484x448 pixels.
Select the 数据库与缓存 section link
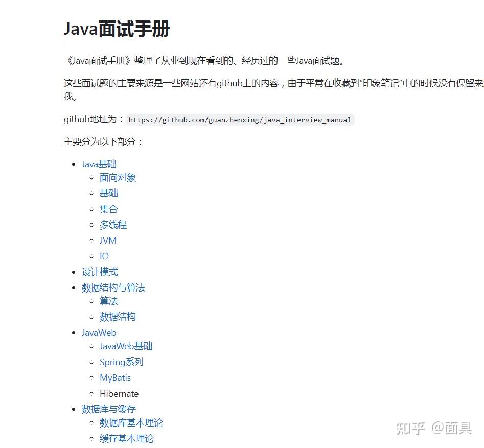click(x=109, y=409)
